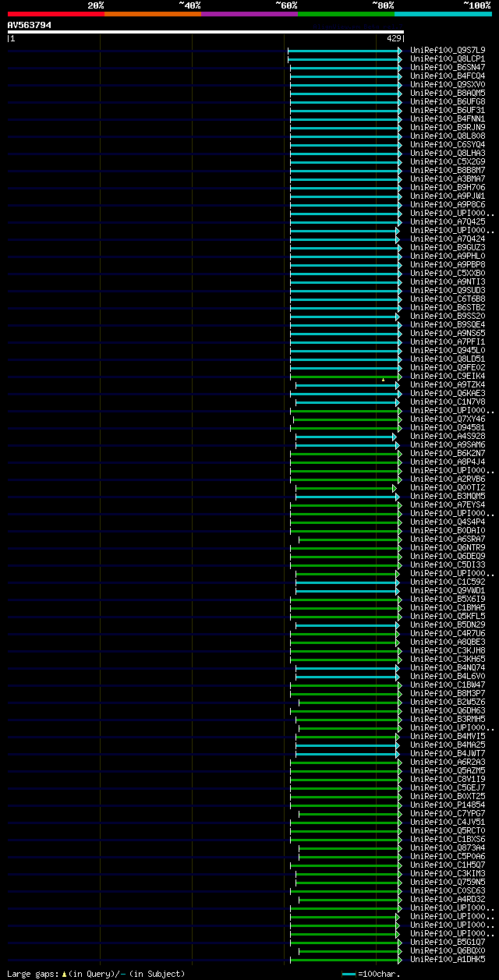Select the UniRef100_Q9SUD3 label

[448, 290]
